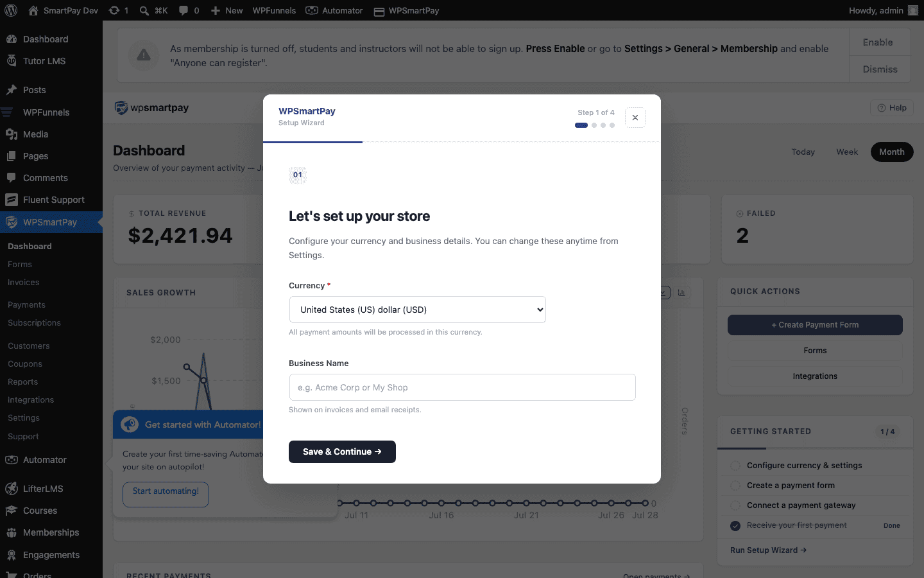Click WPSmartPay card icon in admin bar
This screenshot has height=578, width=924.
coord(379,11)
